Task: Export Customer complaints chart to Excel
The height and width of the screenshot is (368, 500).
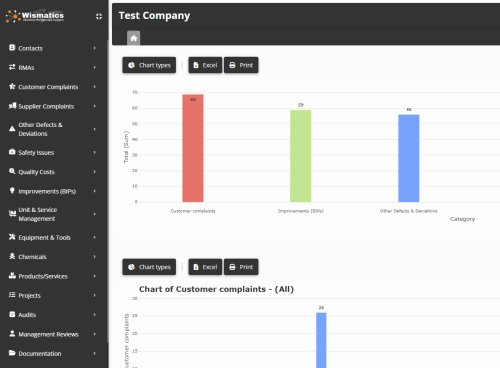Action: click(x=205, y=267)
